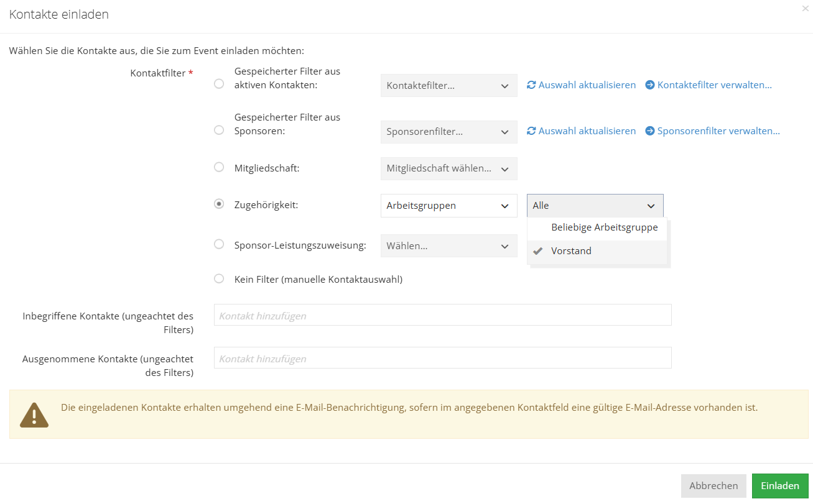813x504 pixels.
Task: Choose Beliebige Arbeitsgruppe from the list
Action: click(604, 227)
